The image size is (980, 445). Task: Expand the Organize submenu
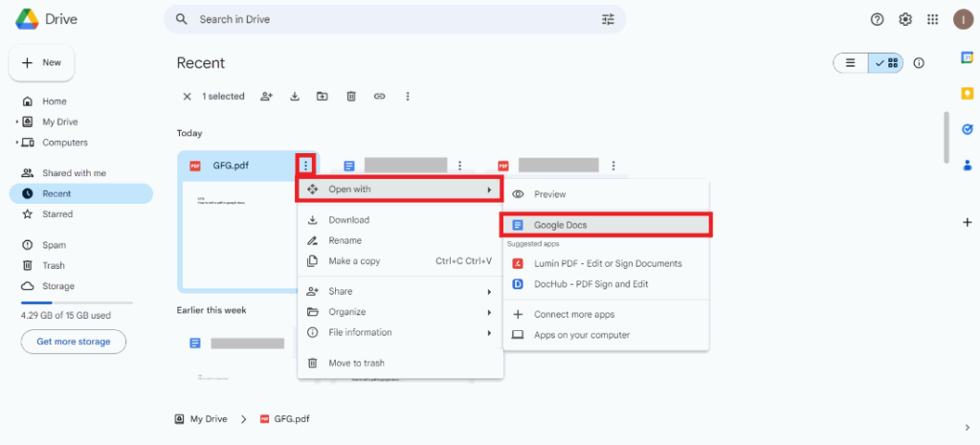click(400, 312)
